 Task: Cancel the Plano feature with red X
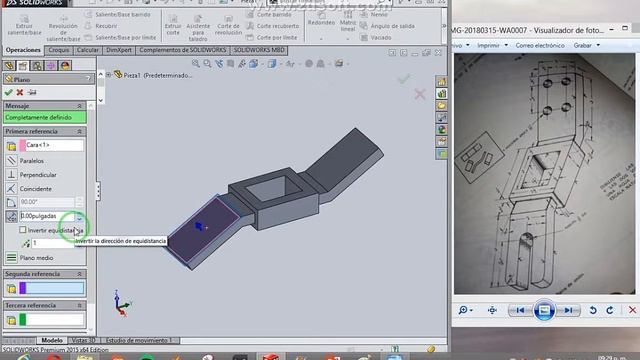[x=20, y=93]
